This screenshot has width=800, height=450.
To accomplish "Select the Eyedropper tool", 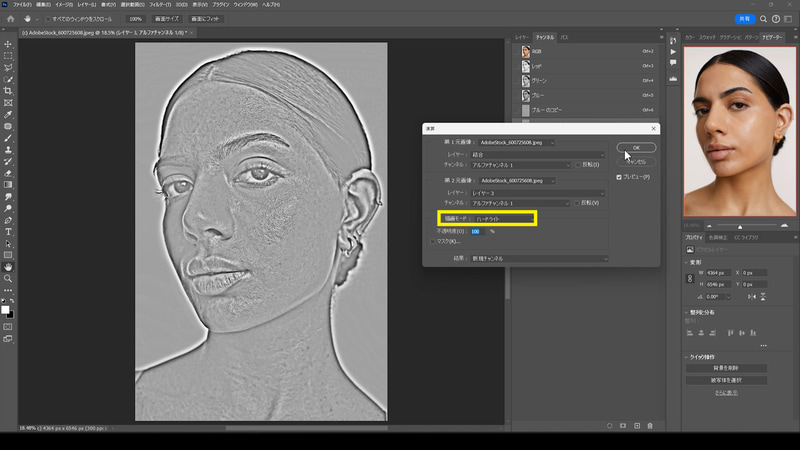I will point(8,114).
